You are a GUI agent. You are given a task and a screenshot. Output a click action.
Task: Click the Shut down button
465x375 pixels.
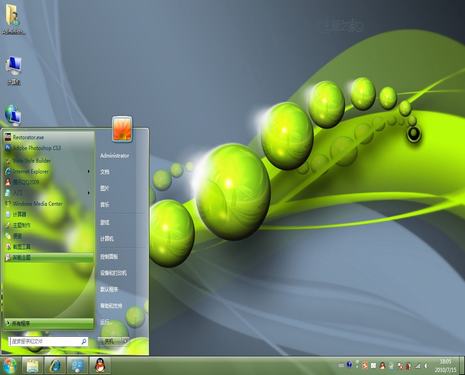(109, 341)
